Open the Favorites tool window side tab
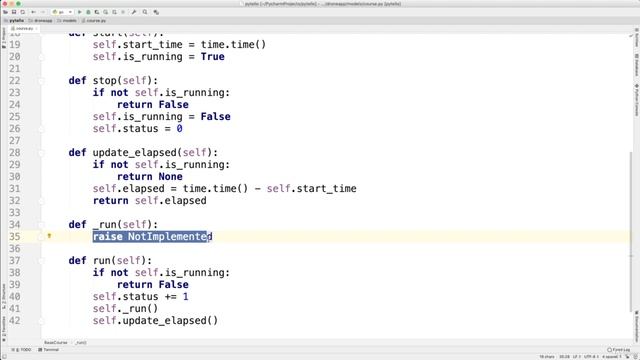The width and height of the screenshot is (640, 360). click(x=4, y=328)
